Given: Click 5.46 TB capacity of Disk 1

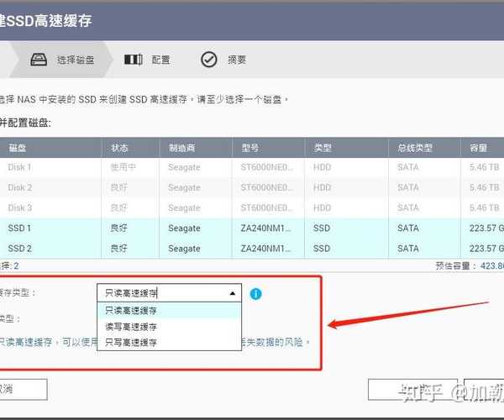Looking at the screenshot, I should 484,167.
